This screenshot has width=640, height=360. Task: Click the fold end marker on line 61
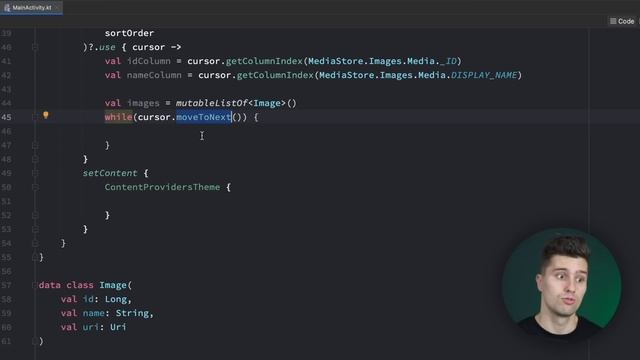pos(35,341)
